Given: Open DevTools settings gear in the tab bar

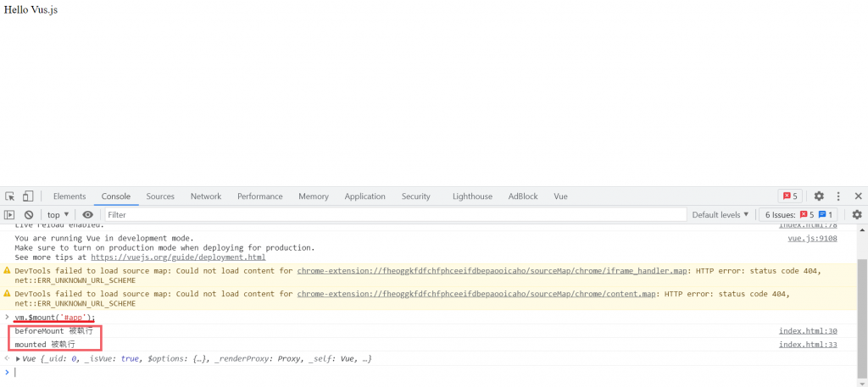Looking at the screenshot, I should tap(819, 196).
